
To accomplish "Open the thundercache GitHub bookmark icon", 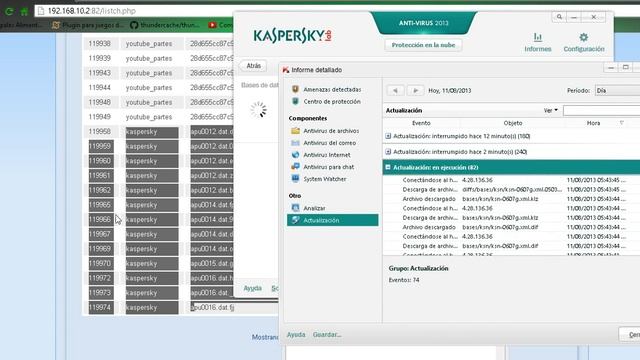I will pos(134,25).
